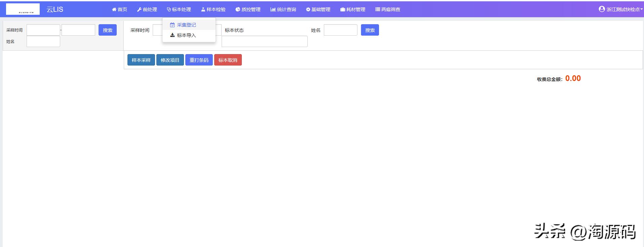Focus the right panel 姓名 input
The image size is (644, 247).
[x=341, y=30]
